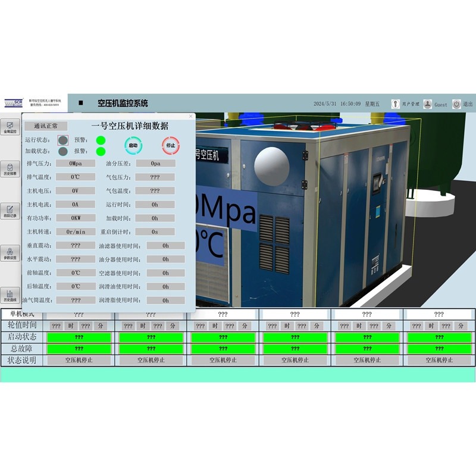The height and width of the screenshot is (476, 476).
Task: Click the 空压机监控系统 title
Action: click(x=123, y=104)
